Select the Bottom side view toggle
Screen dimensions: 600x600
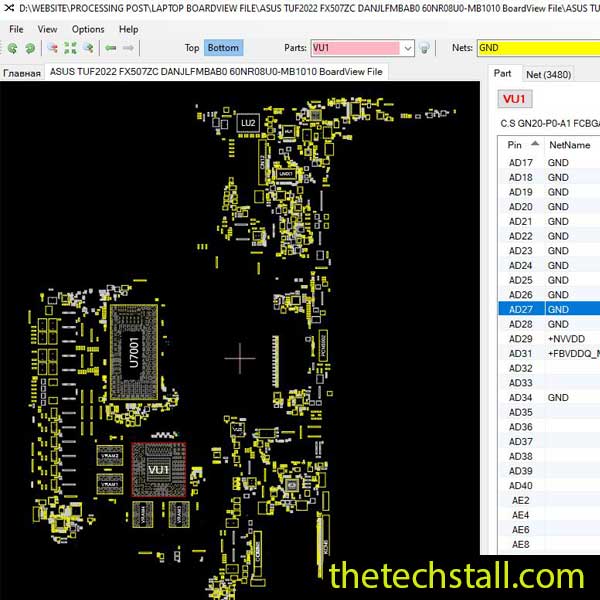[223, 48]
